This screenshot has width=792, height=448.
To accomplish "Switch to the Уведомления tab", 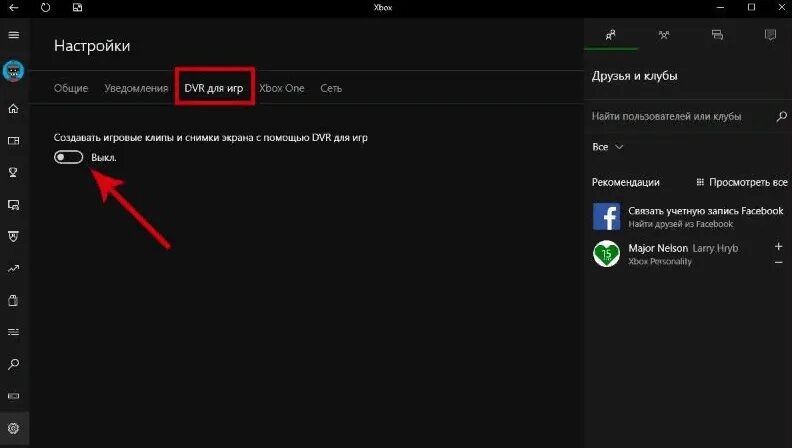I will (x=136, y=88).
